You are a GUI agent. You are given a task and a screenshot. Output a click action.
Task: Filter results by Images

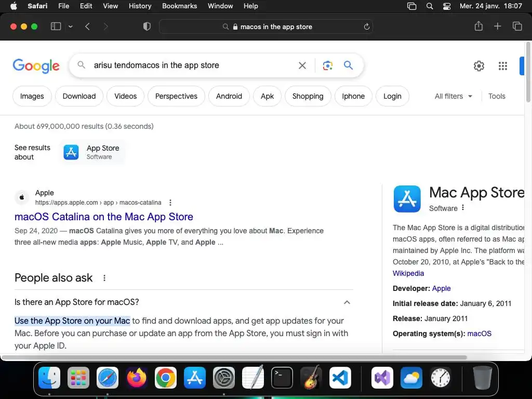32,96
